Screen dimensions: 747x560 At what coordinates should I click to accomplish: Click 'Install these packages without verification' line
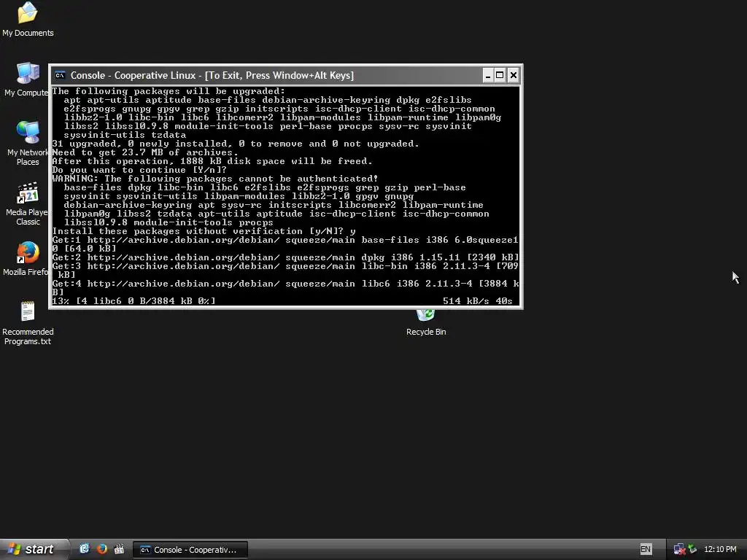[204, 231]
